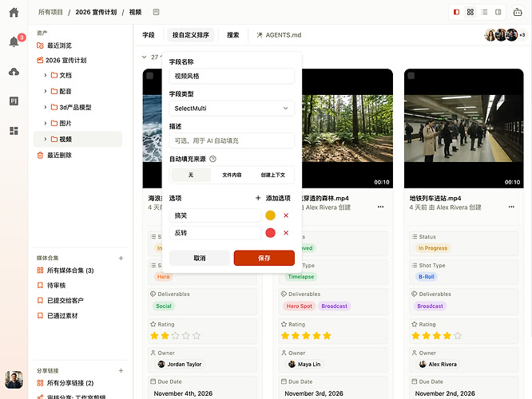Add a new media collection with plus

(x=121, y=259)
